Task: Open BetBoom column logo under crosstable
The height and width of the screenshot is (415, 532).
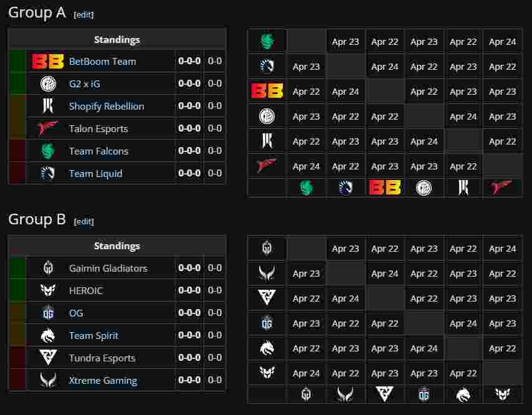Action: pyautogui.click(x=385, y=188)
